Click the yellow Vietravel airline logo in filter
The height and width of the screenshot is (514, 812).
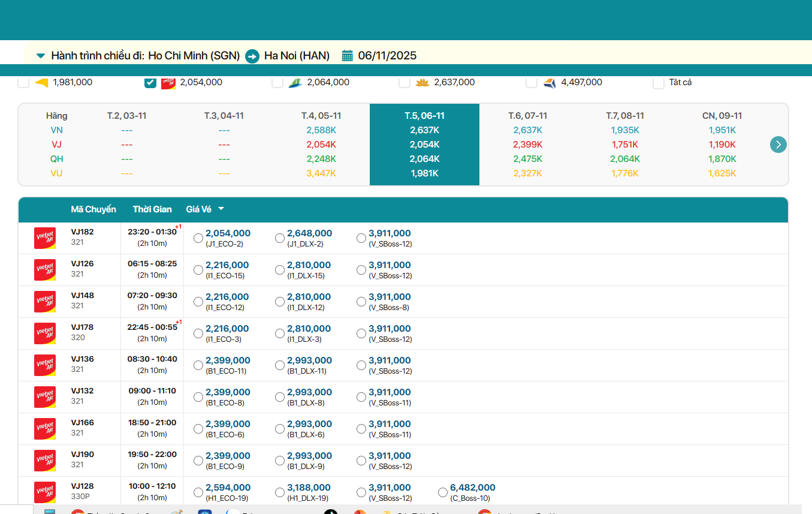point(41,83)
